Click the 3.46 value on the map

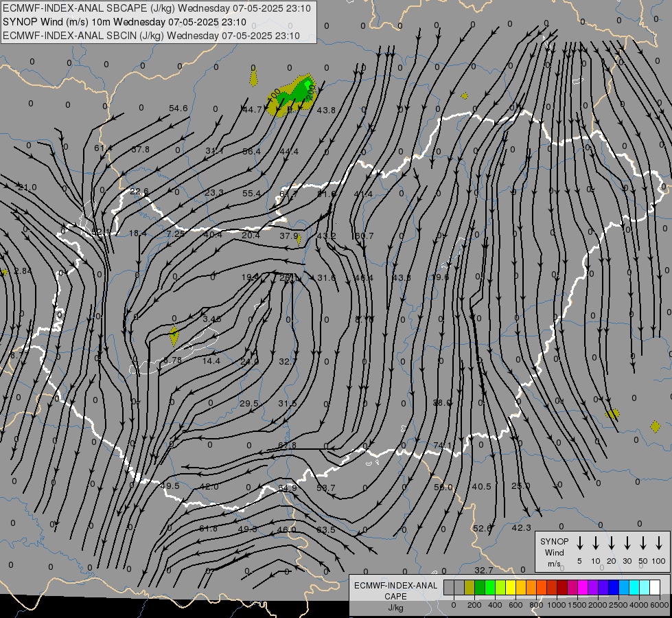(211, 319)
